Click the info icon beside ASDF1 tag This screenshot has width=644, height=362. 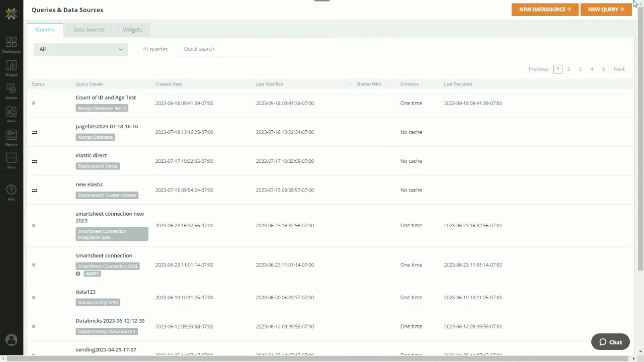click(x=78, y=274)
